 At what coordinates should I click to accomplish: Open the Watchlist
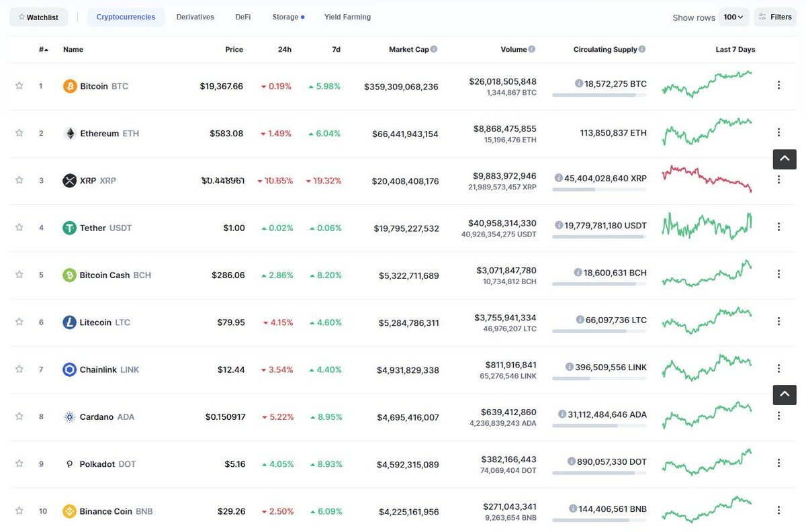38,17
